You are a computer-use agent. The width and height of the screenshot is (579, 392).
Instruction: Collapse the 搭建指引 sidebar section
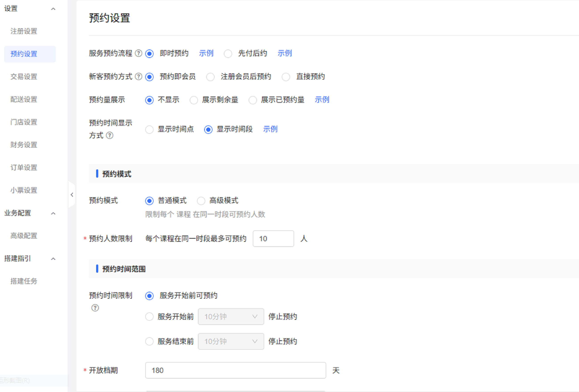click(x=53, y=259)
